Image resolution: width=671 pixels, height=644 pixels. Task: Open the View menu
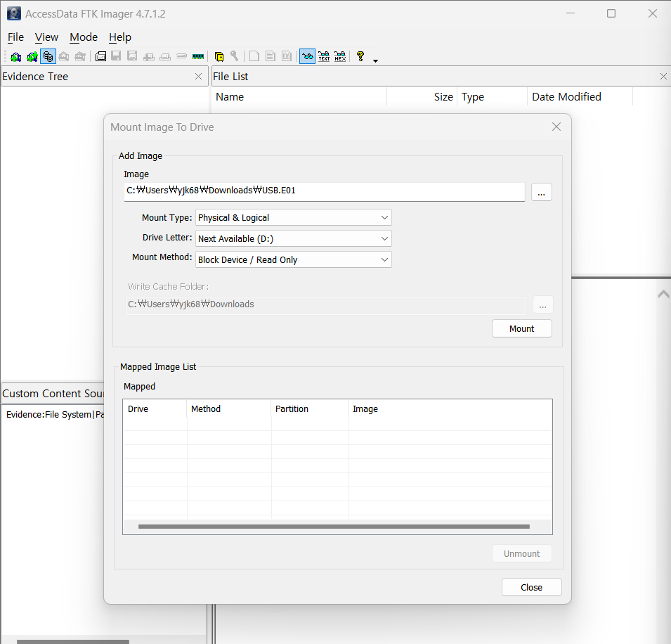[x=46, y=37]
